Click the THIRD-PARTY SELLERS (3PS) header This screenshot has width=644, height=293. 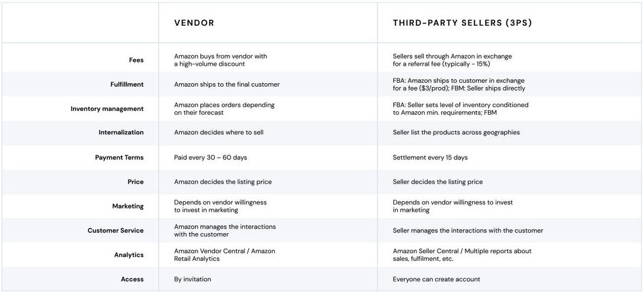click(462, 23)
